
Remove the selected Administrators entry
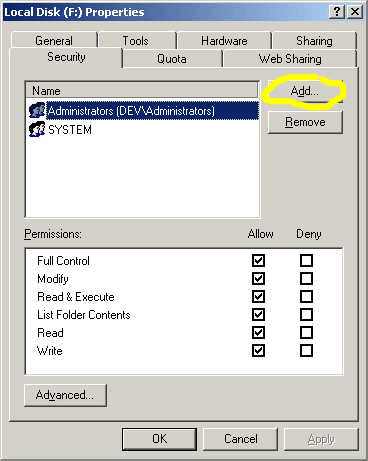[305, 122]
